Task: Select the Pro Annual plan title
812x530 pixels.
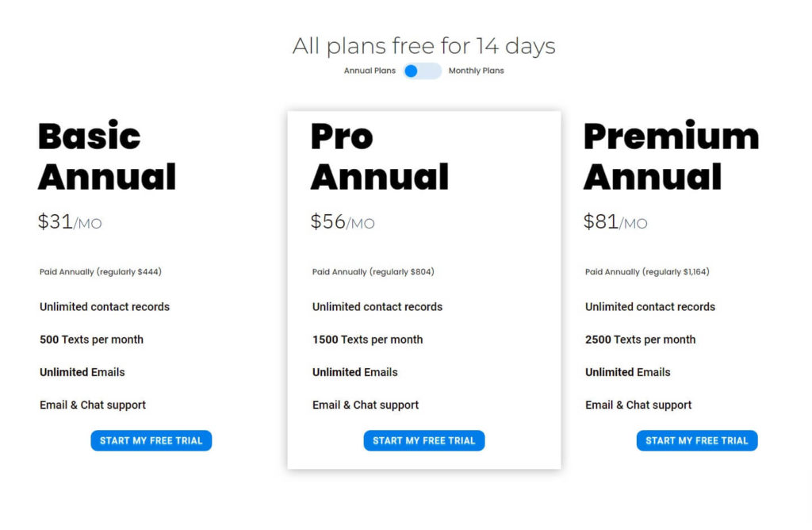Action: pos(380,156)
